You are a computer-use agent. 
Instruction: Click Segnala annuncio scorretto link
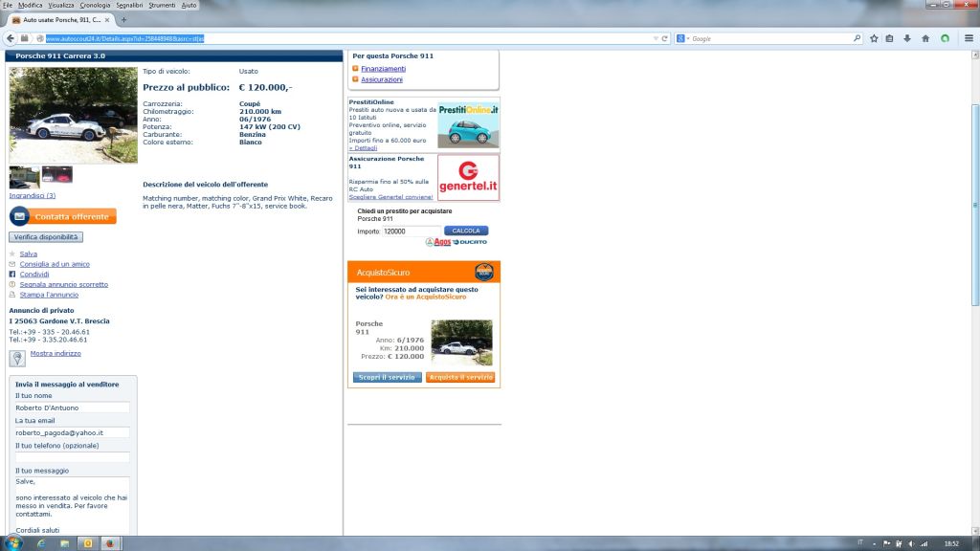[x=64, y=284]
